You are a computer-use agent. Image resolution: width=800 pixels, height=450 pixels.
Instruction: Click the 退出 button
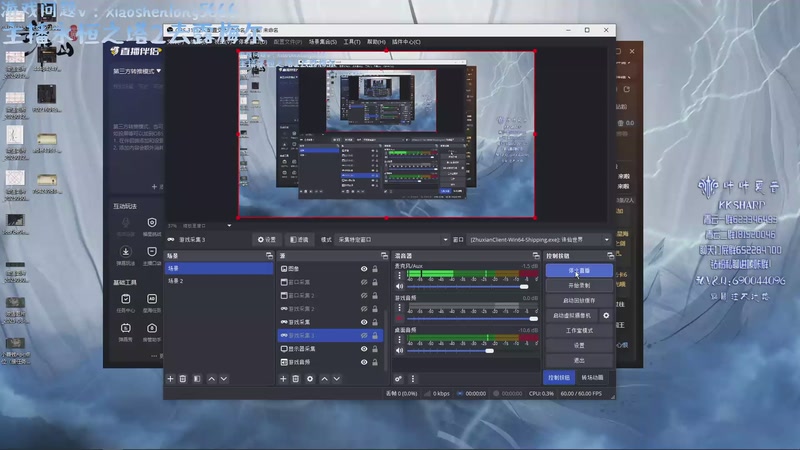[579, 360]
